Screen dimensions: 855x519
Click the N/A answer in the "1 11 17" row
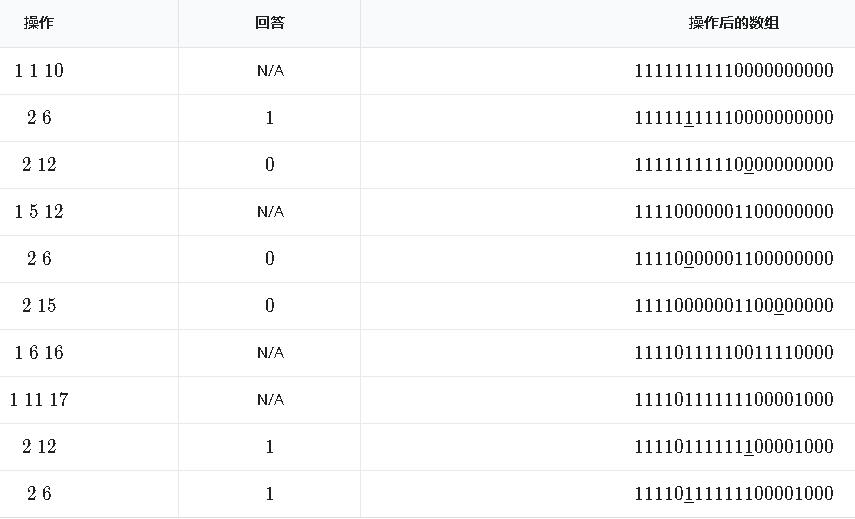(270, 400)
